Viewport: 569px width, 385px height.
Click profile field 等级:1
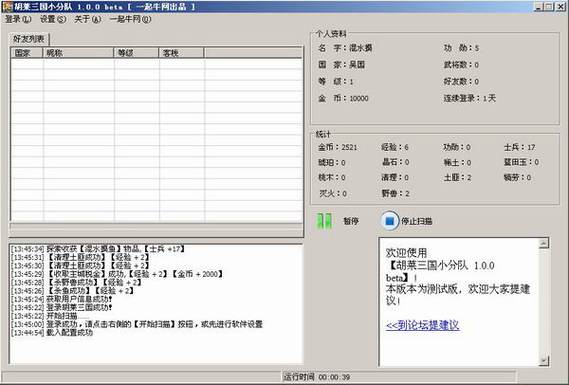(x=336, y=81)
